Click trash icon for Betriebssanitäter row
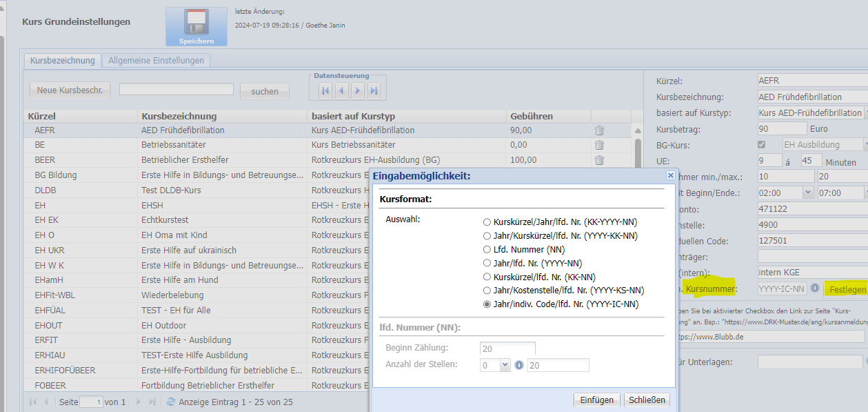This screenshot has height=412, width=868. [599, 145]
